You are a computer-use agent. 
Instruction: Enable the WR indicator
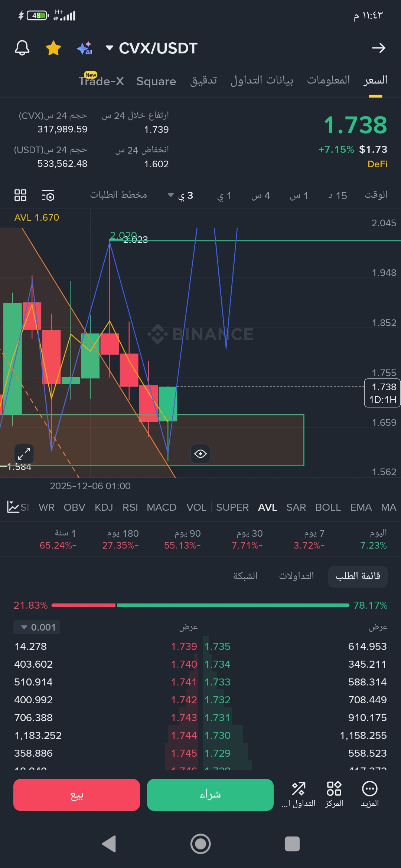tap(47, 507)
